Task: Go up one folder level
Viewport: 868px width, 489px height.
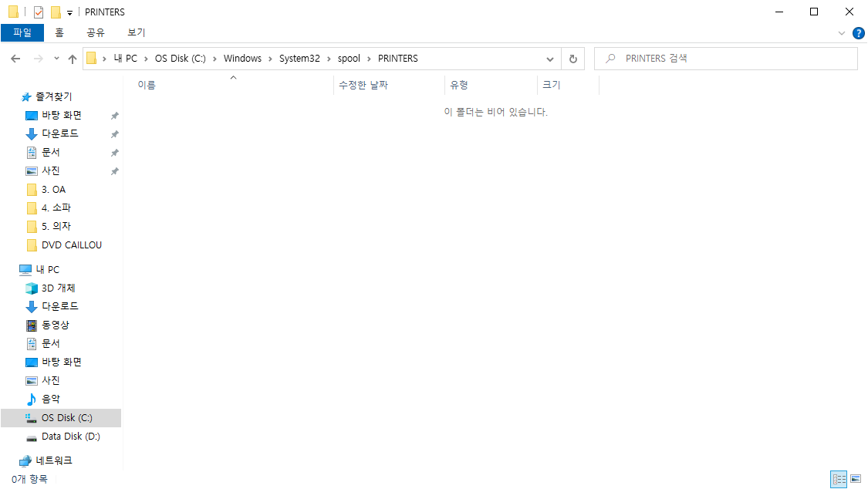Action: 73,59
